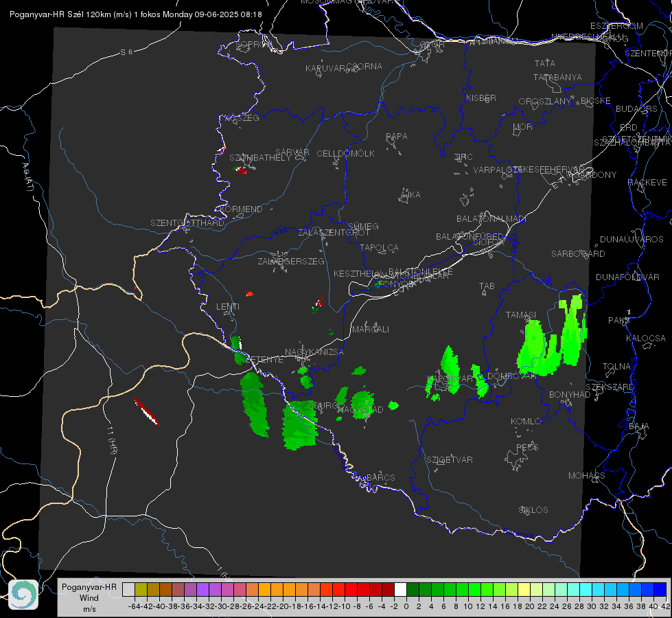This screenshot has height=618, width=672.
Task: Select the BICSKE label
Action: (x=596, y=101)
